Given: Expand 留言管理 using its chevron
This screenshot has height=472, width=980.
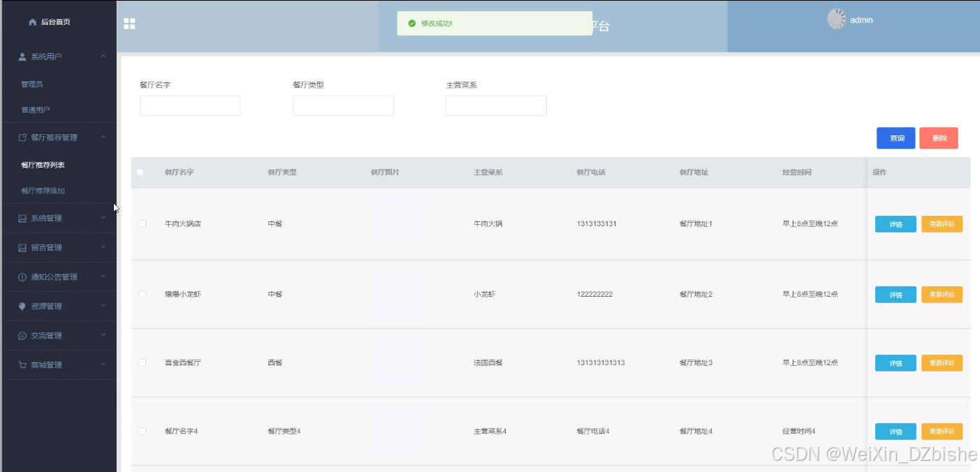Looking at the screenshot, I should coord(103,247).
